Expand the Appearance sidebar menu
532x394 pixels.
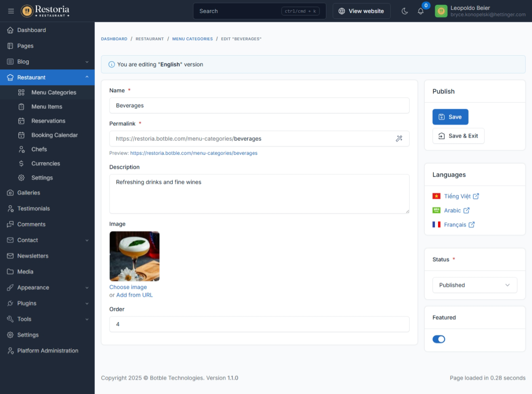(x=47, y=288)
